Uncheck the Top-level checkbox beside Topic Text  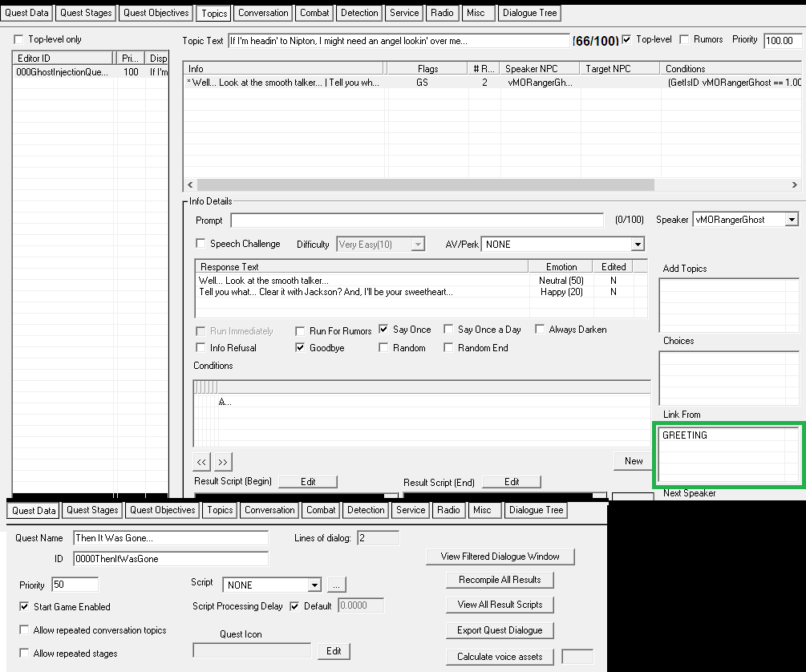(x=626, y=39)
